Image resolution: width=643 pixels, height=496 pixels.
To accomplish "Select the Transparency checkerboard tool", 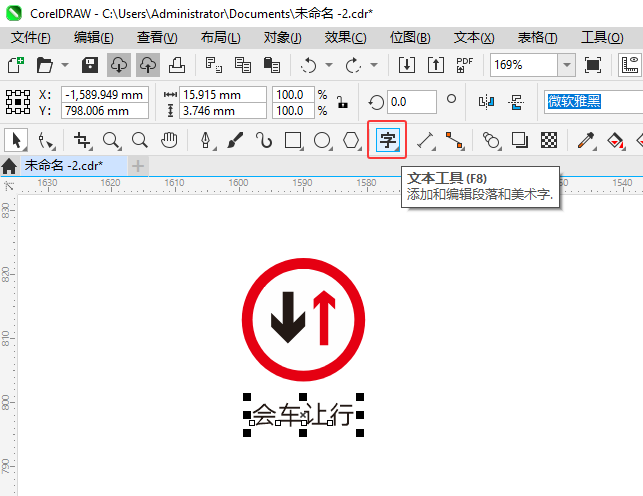I will pyautogui.click(x=549, y=140).
